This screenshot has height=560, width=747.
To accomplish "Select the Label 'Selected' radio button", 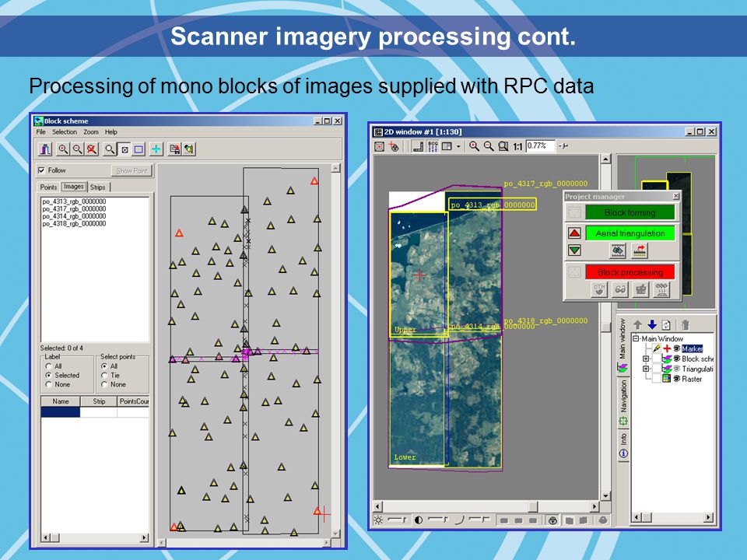I will tap(48, 375).
